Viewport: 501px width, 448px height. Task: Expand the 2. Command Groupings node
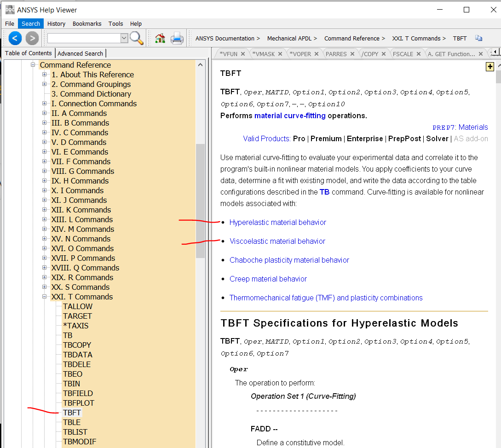pos(45,84)
